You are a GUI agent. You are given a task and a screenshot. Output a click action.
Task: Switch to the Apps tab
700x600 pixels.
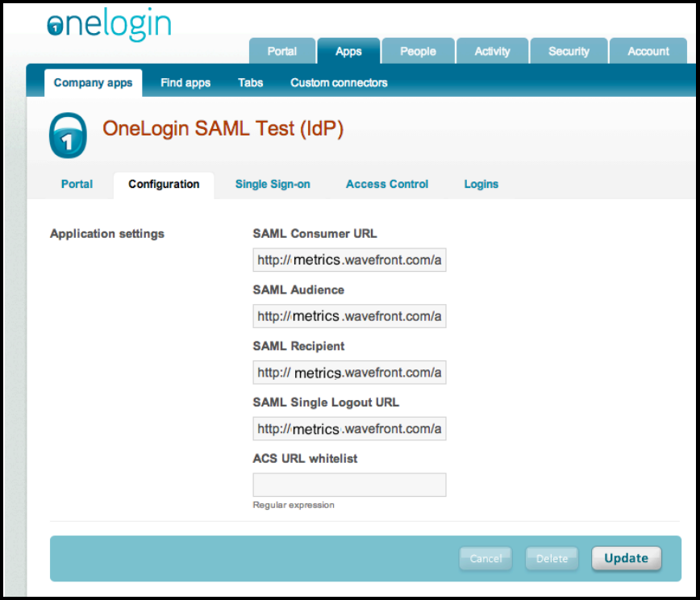348,50
